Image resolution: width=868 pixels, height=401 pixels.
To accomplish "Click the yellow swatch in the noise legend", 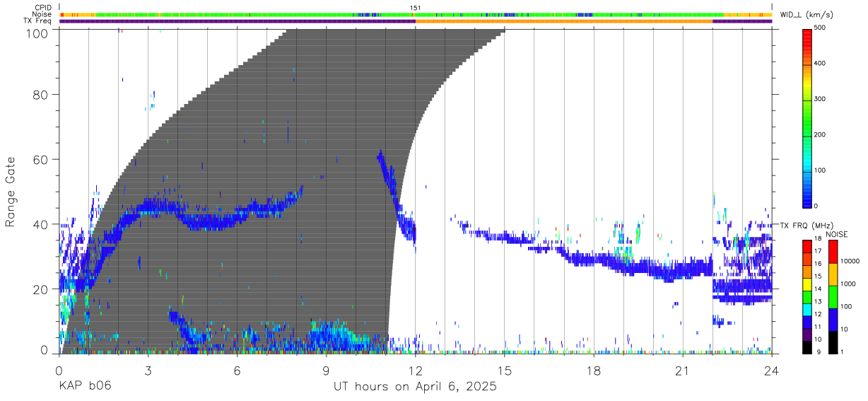I will [x=832, y=274].
